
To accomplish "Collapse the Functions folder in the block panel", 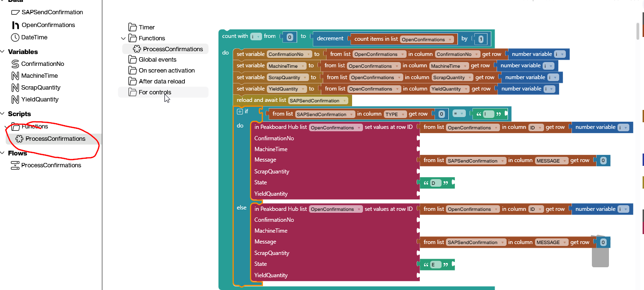I will tap(124, 38).
